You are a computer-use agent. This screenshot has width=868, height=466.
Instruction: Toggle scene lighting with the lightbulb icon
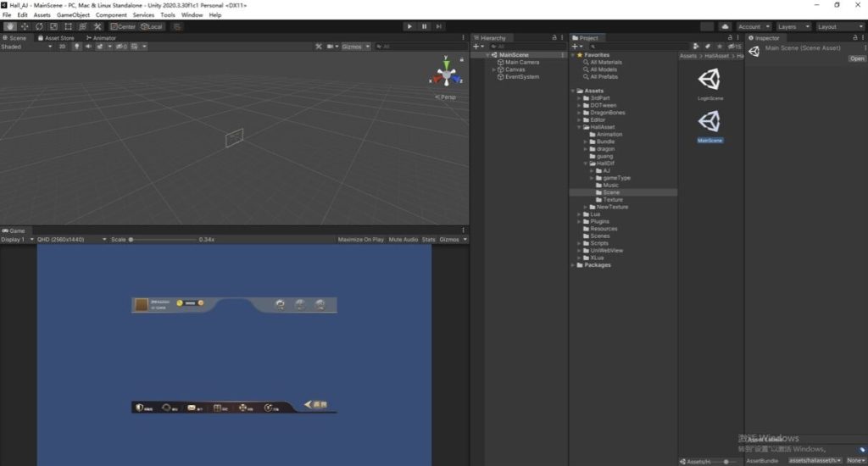76,47
